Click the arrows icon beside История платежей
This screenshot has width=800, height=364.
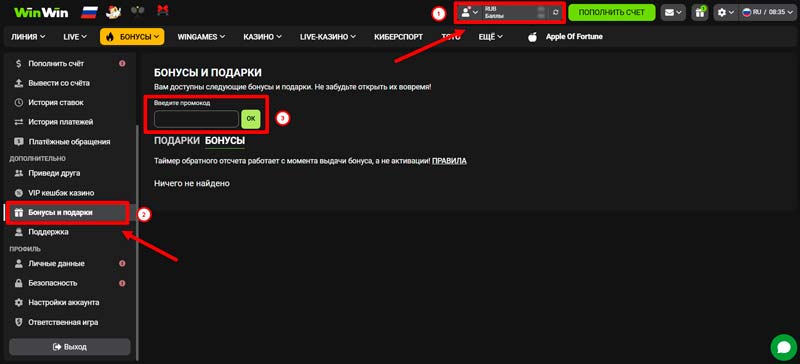pyautogui.click(x=19, y=122)
